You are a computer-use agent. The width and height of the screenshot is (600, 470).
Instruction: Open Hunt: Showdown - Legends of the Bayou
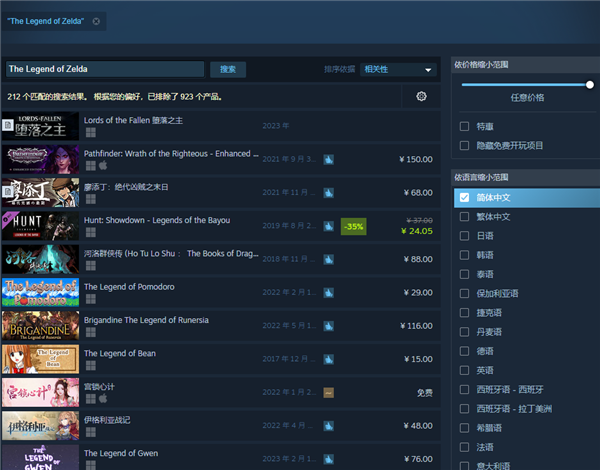pyautogui.click(x=221, y=226)
